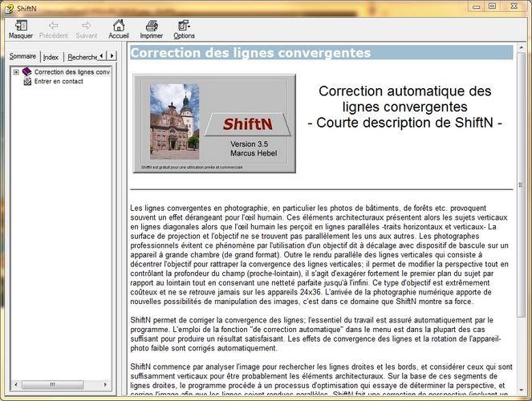This screenshot has width=532, height=401.
Task: Switch to the Index tab
Action: click(51, 57)
